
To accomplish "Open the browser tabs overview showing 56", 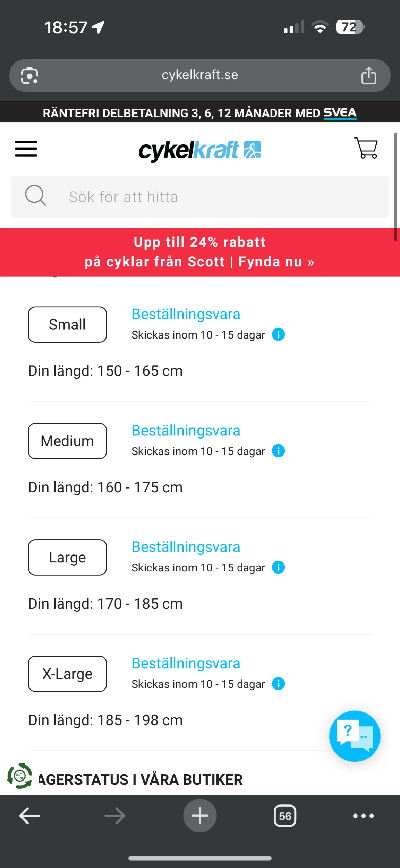I will (285, 816).
